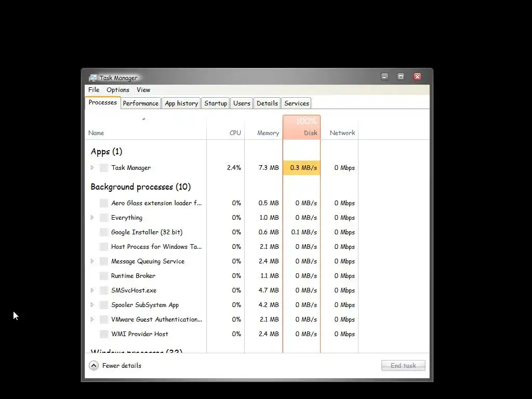
Task: Click the 2.4% CPU value
Action: pyautogui.click(x=234, y=168)
